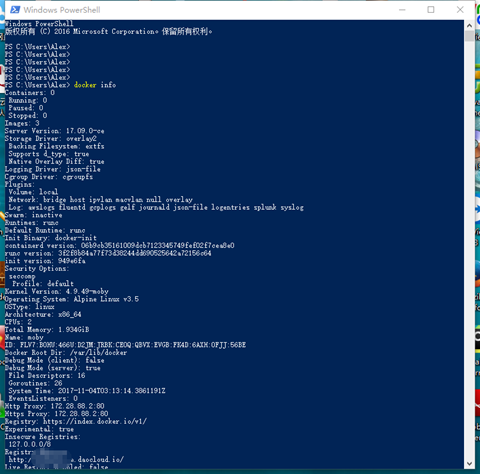This screenshot has width=480, height=474.
Task: Click the 'Running: 0' line
Action: (28, 100)
